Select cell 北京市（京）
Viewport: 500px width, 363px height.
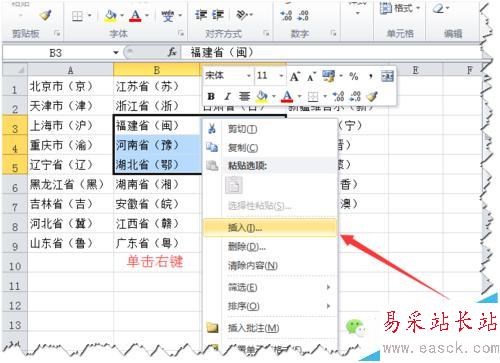[x=70, y=87]
